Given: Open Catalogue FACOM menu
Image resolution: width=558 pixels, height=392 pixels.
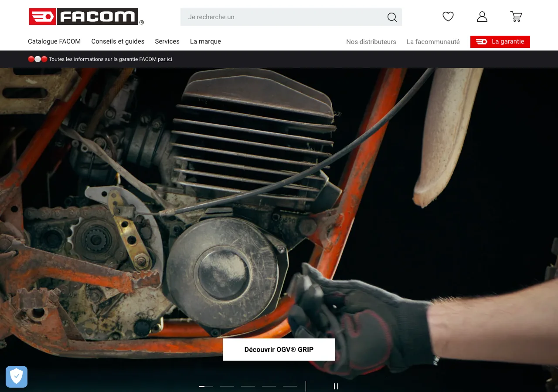Looking at the screenshot, I should click(54, 41).
